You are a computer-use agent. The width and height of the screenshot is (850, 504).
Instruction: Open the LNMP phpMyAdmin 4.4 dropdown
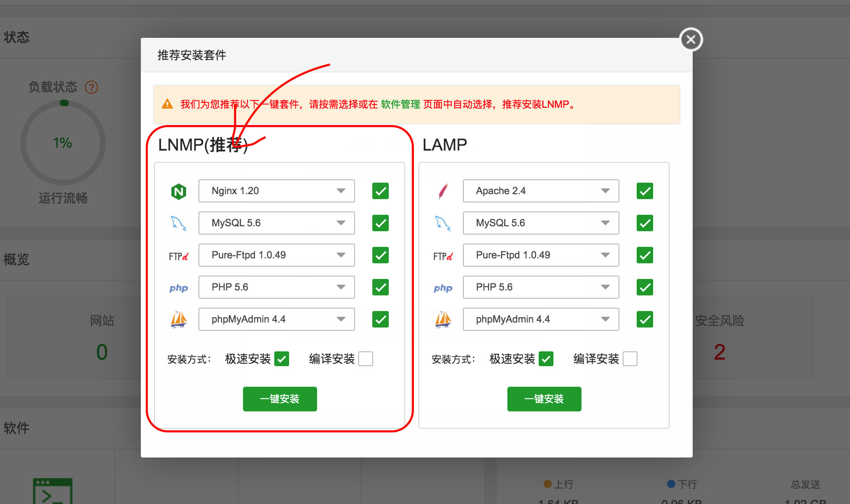click(277, 319)
